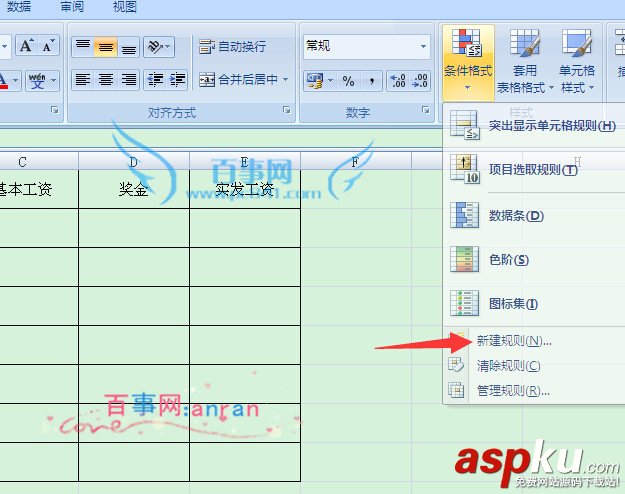Apply accounting number format icon
The height and width of the screenshot is (494, 625).
click(315, 81)
